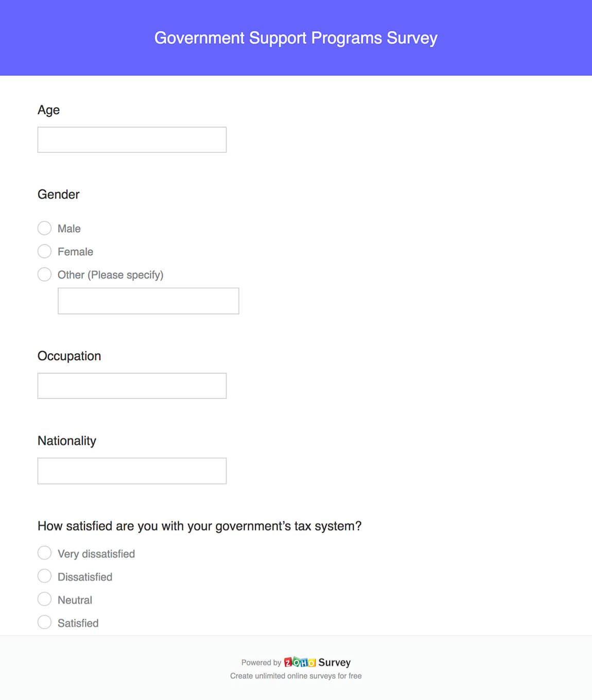
Task: Click the Zoho logo icon
Action: (301, 662)
